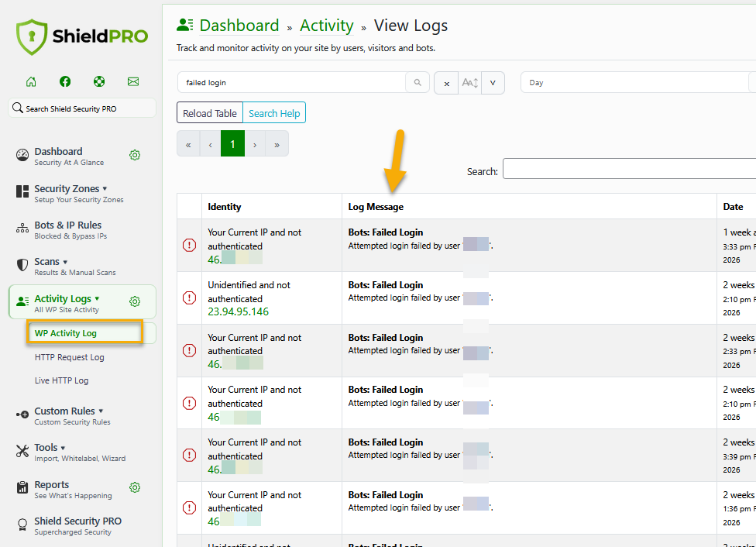Click Search Help button
Viewport: 756px width, 547px height.
pos(274,113)
